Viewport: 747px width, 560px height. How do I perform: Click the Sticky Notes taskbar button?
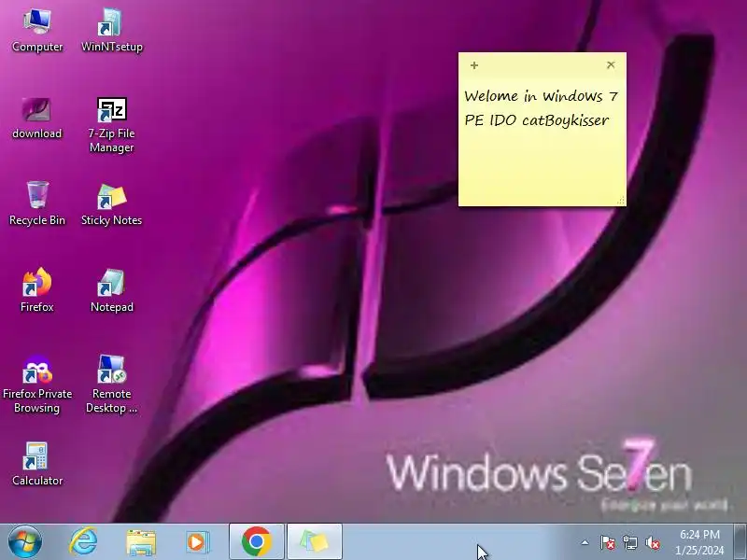click(315, 542)
